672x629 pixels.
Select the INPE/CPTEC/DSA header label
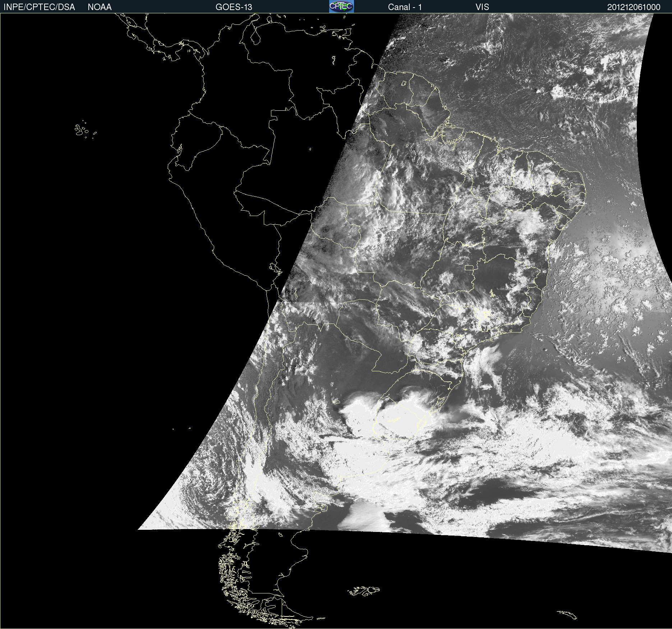[39, 7]
